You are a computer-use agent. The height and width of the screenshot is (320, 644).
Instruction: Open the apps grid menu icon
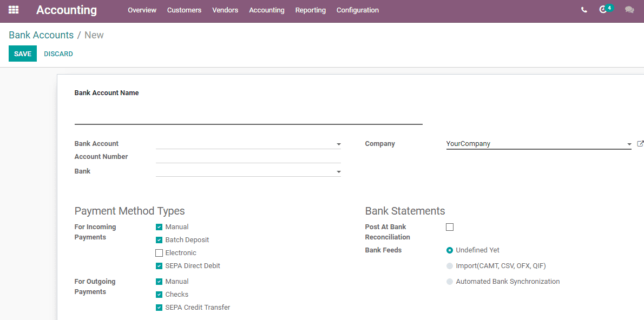[14, 9]
